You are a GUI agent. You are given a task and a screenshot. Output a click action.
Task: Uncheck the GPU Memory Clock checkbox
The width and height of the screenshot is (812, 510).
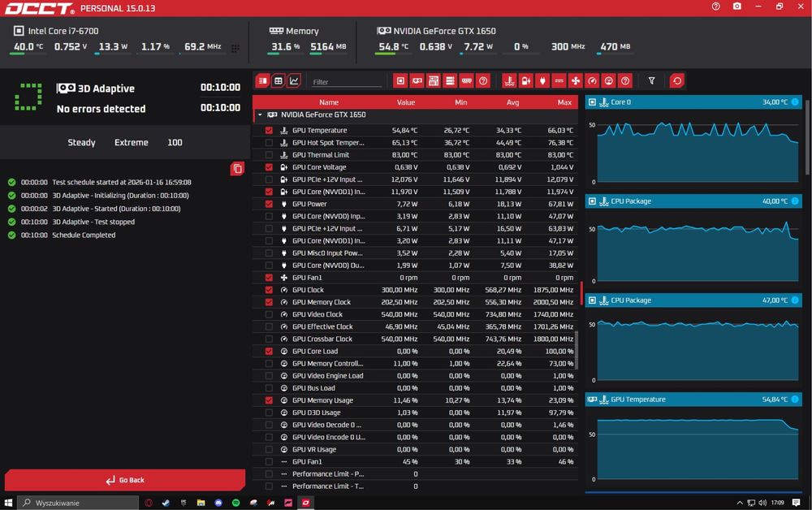(269, 302)
